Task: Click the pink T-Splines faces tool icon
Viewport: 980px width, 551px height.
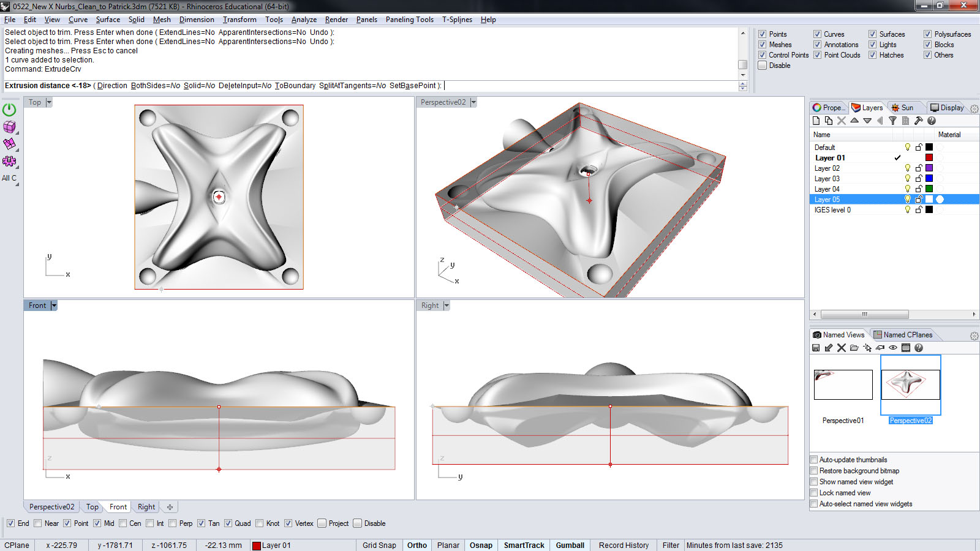Action: click(9, 144)
